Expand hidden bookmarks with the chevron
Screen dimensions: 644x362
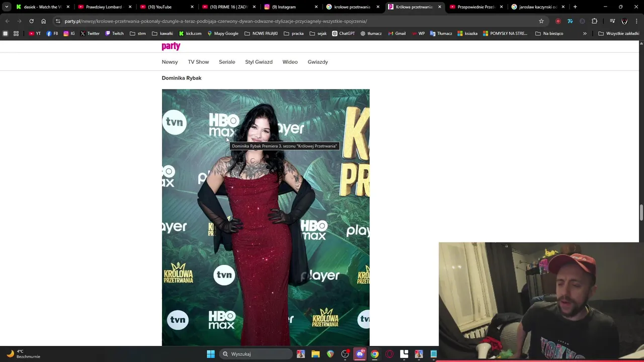coord(585,34)
